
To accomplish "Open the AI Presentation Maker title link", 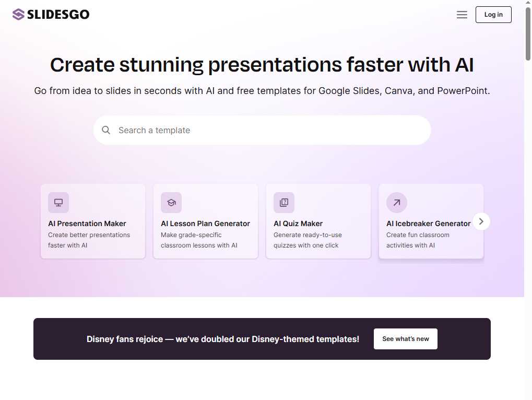I will (x=87, y=223).
